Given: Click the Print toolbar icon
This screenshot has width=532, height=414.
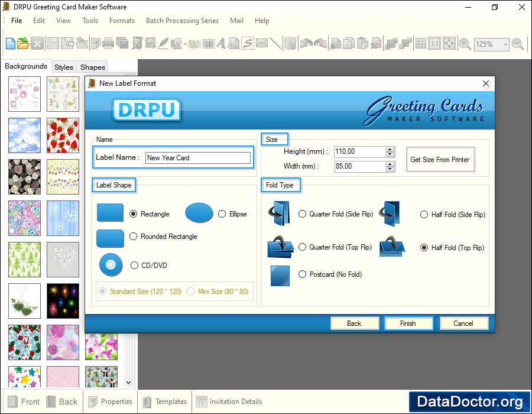Looking at the screenshot, I should pos(108,44).
